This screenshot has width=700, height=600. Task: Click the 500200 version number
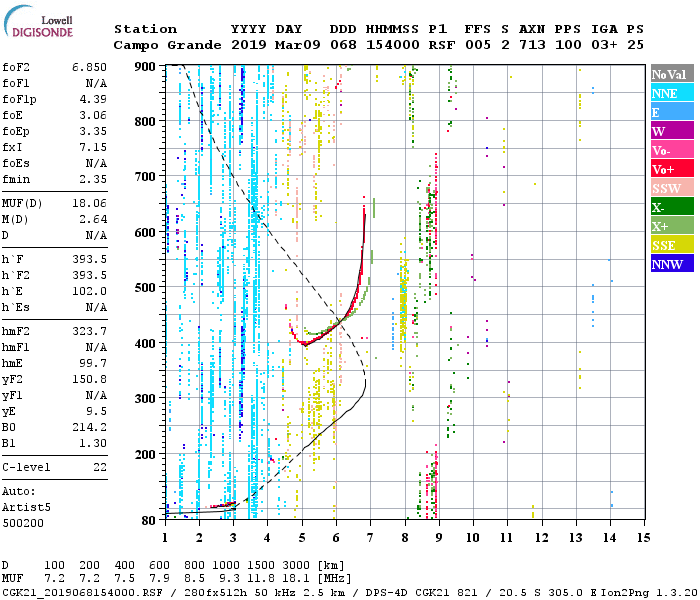click(23, 523)
